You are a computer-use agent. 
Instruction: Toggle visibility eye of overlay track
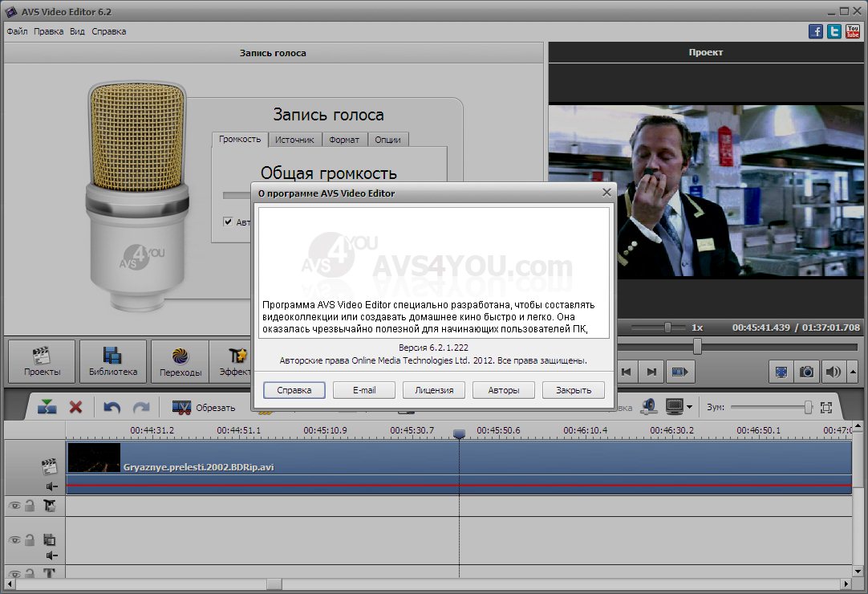[x=14, y=539]
